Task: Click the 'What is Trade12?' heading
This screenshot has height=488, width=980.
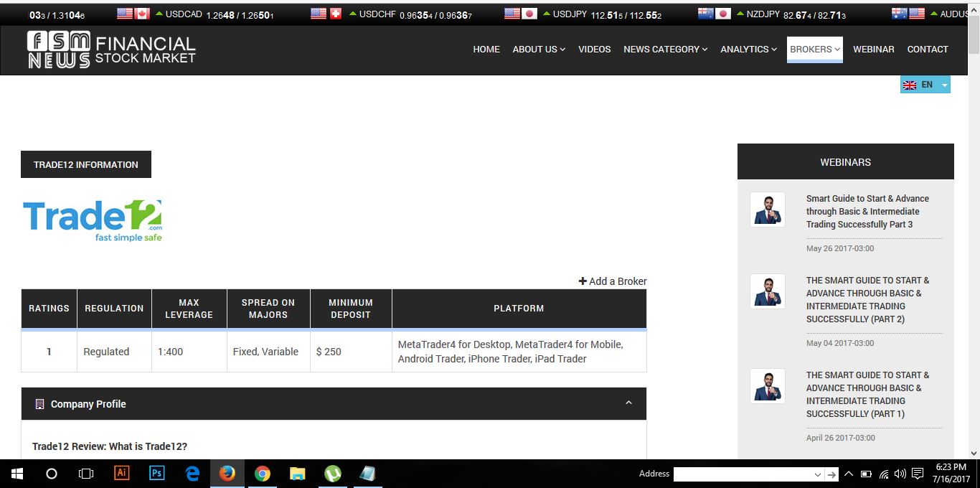Action: [x=110, y=446]
